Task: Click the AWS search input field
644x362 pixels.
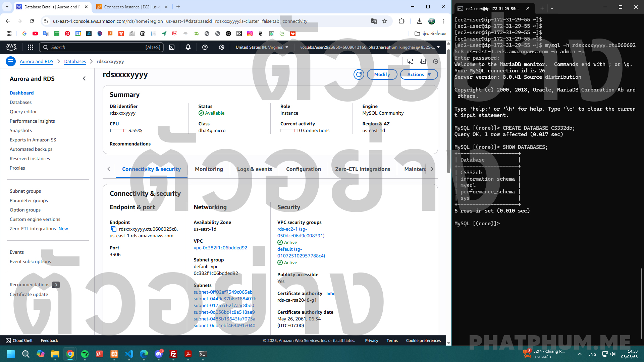Action: click(x=101, y=47)
